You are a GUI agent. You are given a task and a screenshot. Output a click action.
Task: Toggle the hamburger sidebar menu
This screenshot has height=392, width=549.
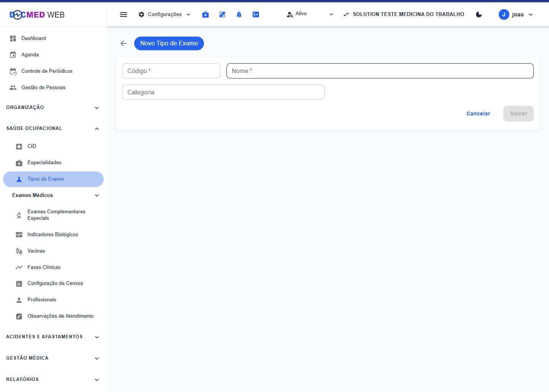coord(124,14)
